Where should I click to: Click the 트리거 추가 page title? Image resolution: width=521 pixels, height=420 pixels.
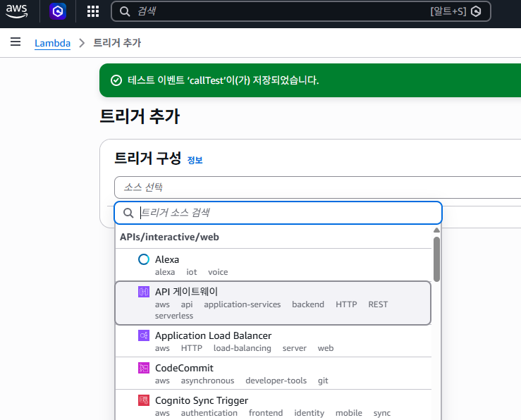140,116
